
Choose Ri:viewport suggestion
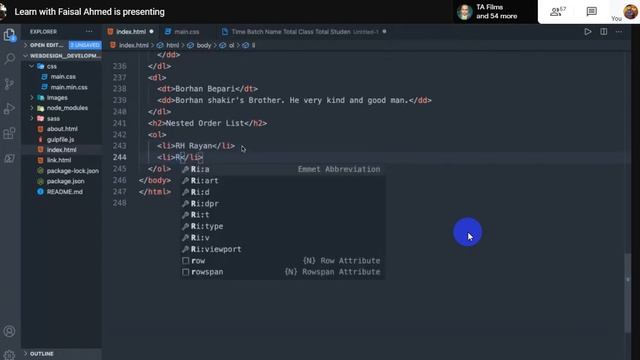[x=282, y=249]
